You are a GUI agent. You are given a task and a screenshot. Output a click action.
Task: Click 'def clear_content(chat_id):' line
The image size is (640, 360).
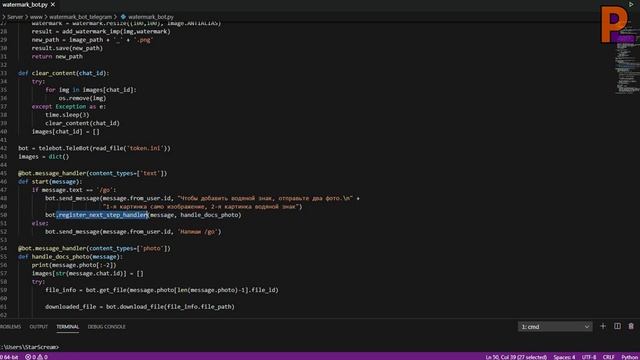(x=64, y=73)
